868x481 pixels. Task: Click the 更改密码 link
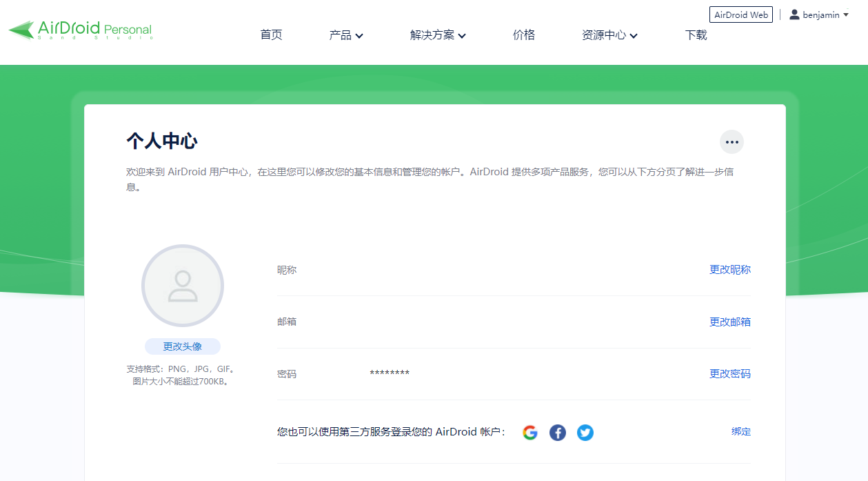pos(730,374)
